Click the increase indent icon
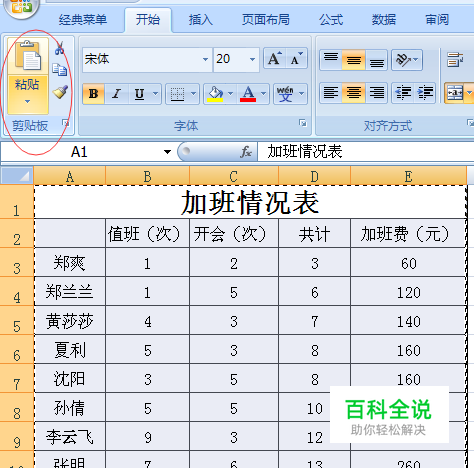474x468 pixels. [425, 93]
